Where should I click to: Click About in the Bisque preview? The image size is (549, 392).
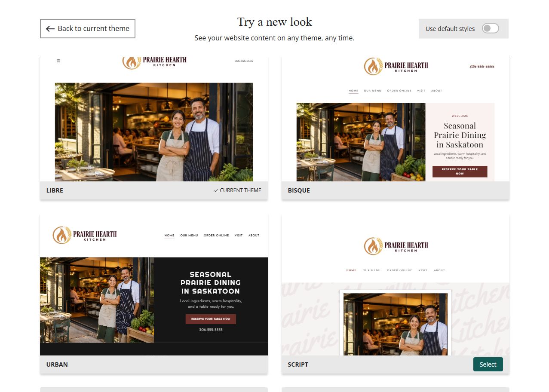(x=436, y=91)
